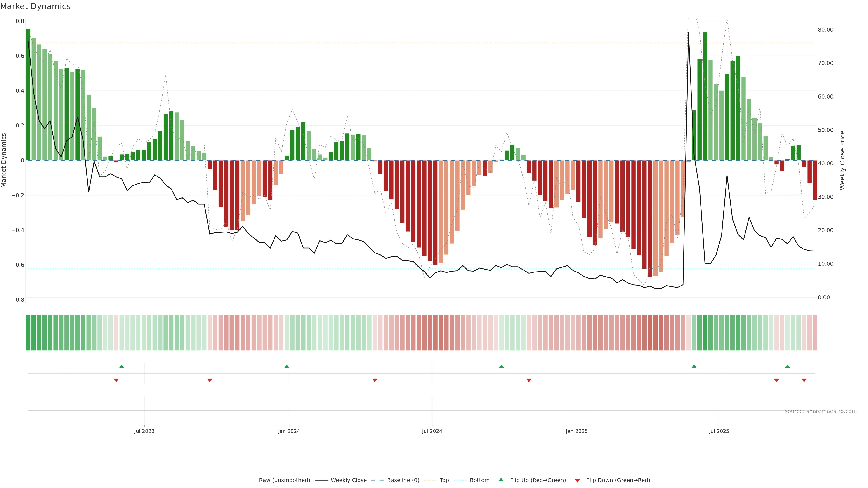The height and width of the screenshot is (488, 868).
Task: Click the rightmost red flip-down triangle marker
Action: (804, 380)
